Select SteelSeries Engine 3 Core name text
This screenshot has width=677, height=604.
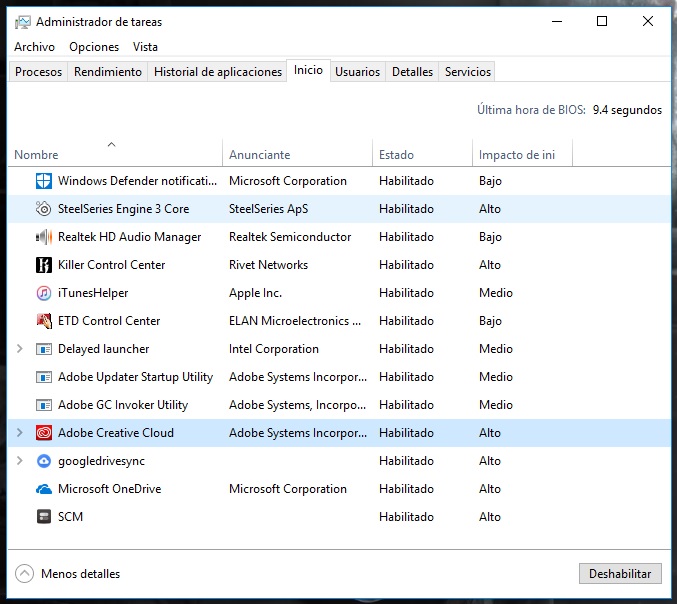coord(123,209)
